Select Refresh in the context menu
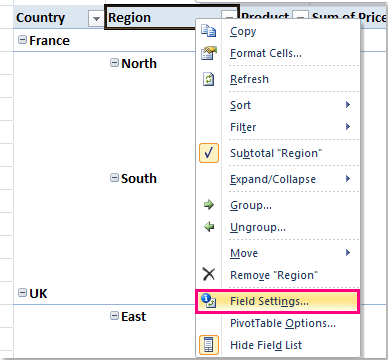Screen dimensions: 388x360 (278, 79)
